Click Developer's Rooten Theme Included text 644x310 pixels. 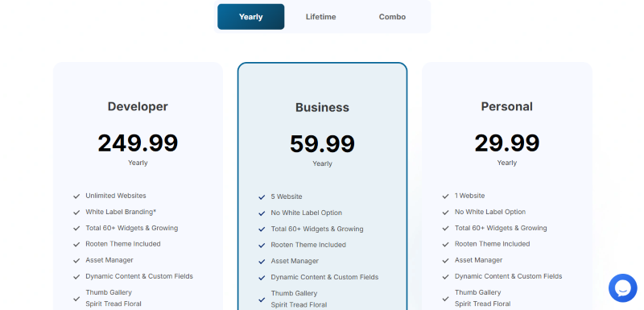click(x=123, y=243)
